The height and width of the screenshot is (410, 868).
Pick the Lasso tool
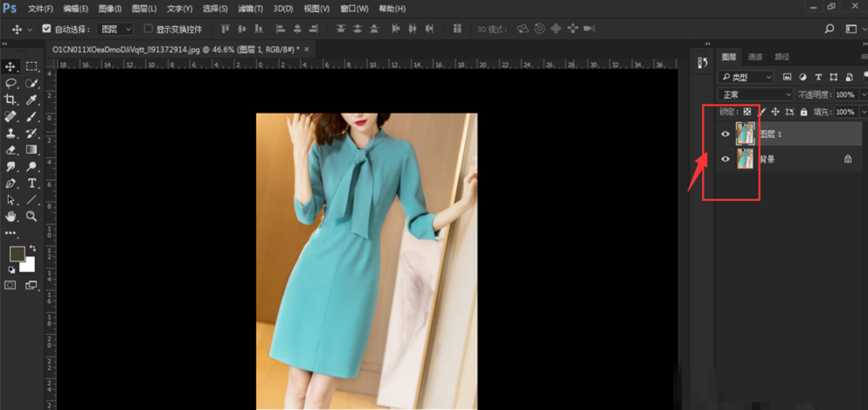coord(11,83)
